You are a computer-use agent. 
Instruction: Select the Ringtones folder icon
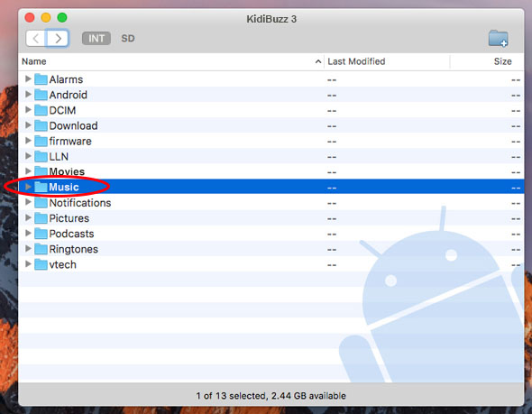pyautogui.click(x=41, y=249)
